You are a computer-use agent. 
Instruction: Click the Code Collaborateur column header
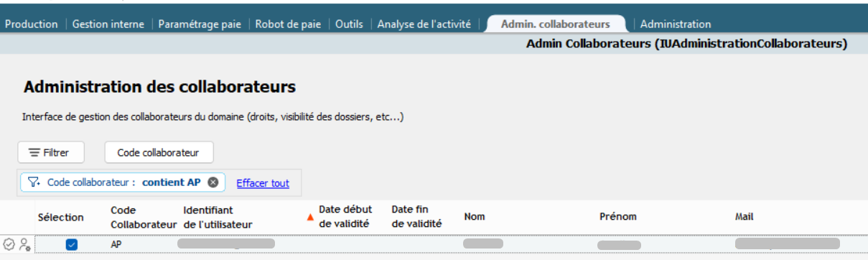coord(144,217)
